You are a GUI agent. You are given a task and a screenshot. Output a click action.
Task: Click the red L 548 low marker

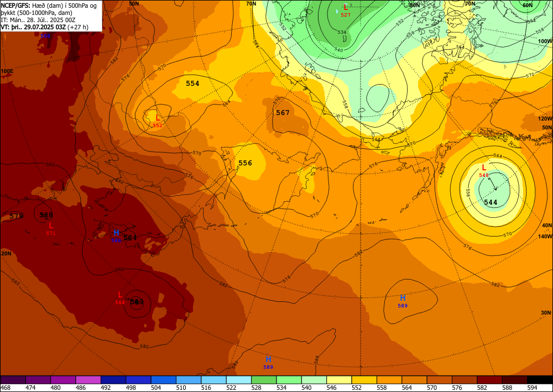click(x=484, y=171)
